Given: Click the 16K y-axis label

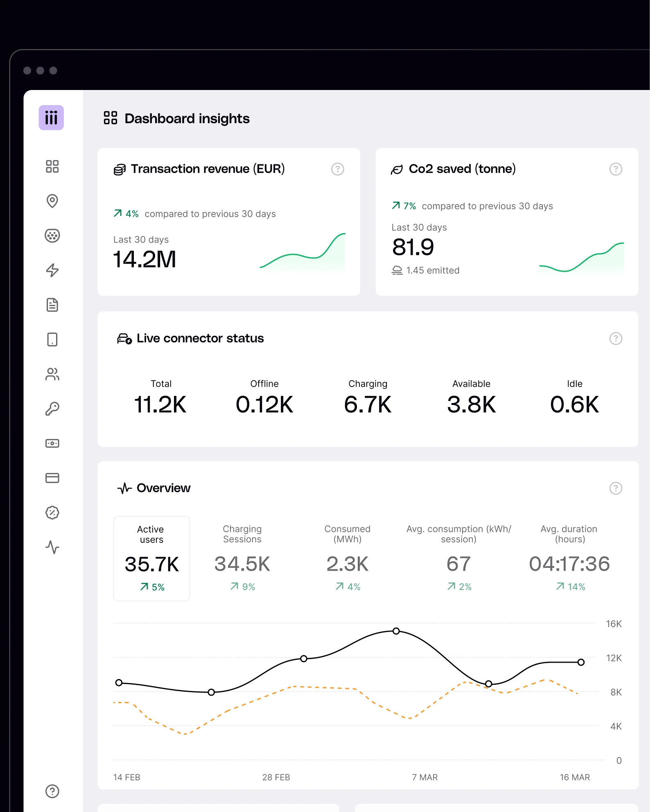Looking at the screenshot, I should click(614, 624).
